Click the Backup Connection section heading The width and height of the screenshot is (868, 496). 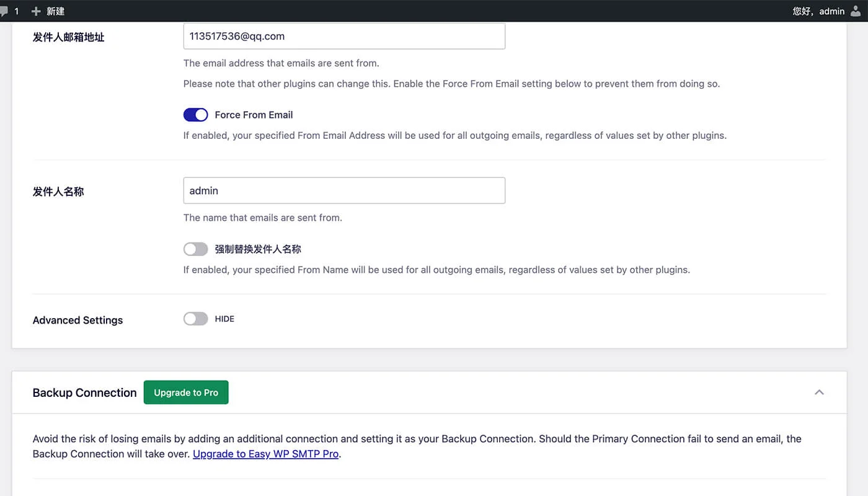[x=84, y=392]
